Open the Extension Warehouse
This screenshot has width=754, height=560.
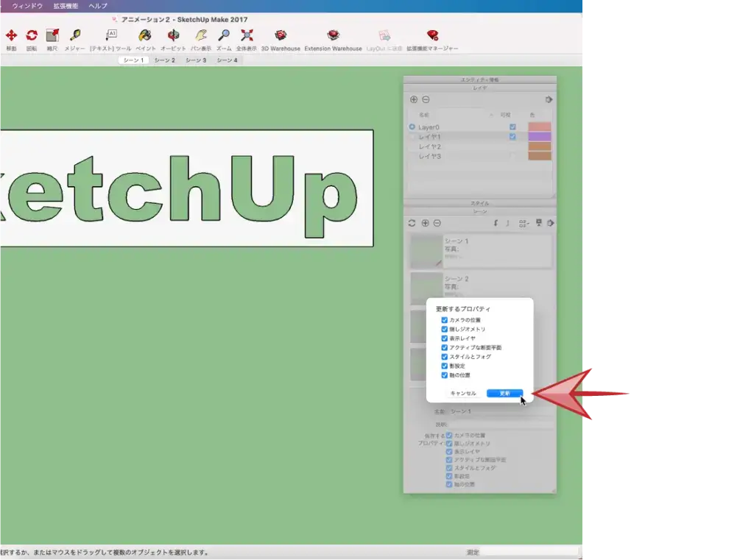coord(333,35)
